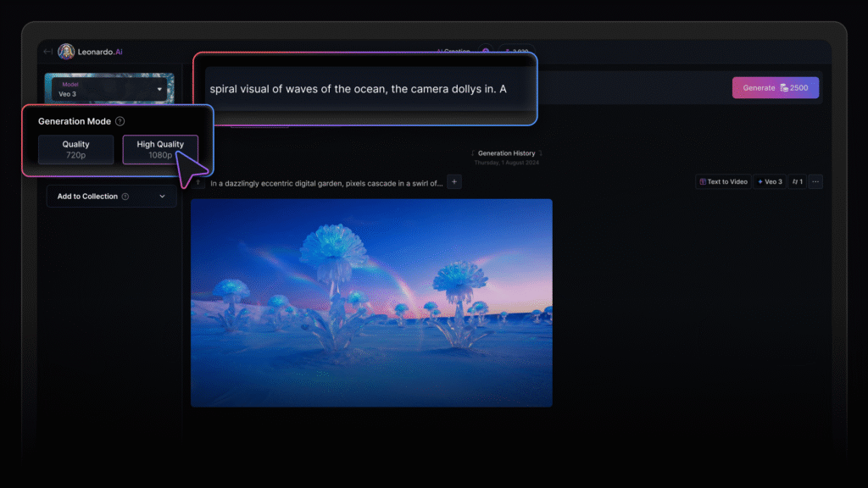868x488 pixels.
Task: Open the generated crystal flowers thumbnail
Action: [x=371, y=302]
